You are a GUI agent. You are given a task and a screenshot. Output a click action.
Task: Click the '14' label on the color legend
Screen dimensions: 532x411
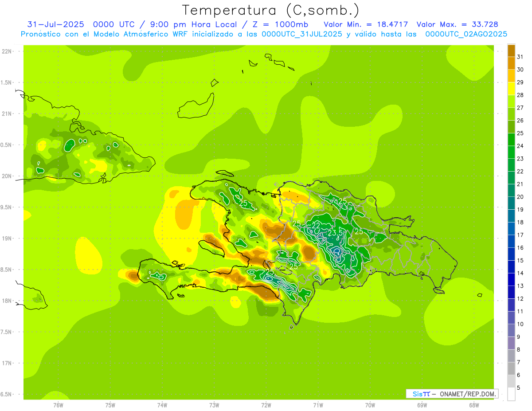pos(520,273)
